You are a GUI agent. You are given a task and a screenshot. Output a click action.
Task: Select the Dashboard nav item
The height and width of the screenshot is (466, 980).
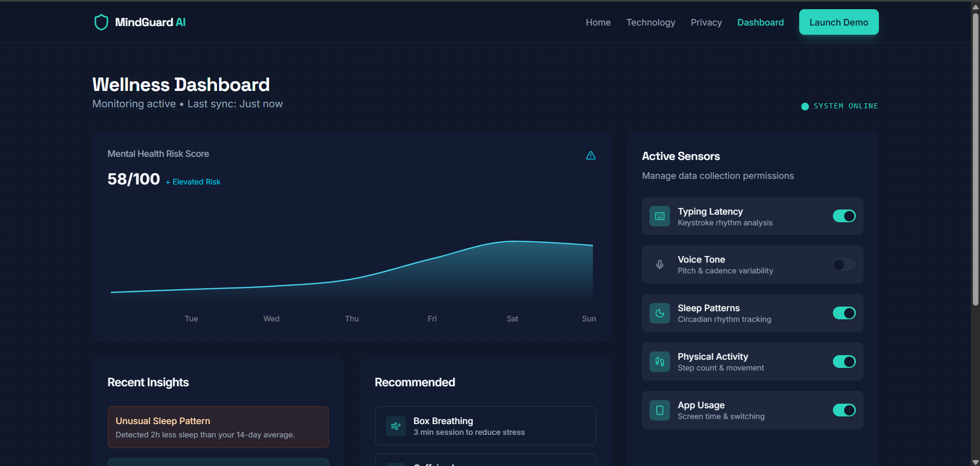[760, 22]
